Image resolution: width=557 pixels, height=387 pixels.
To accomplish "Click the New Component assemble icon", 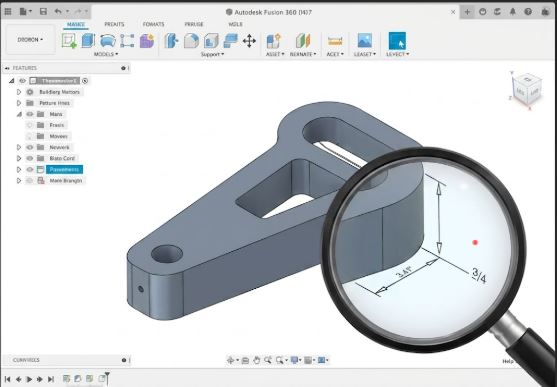I will tap(274, 41).
